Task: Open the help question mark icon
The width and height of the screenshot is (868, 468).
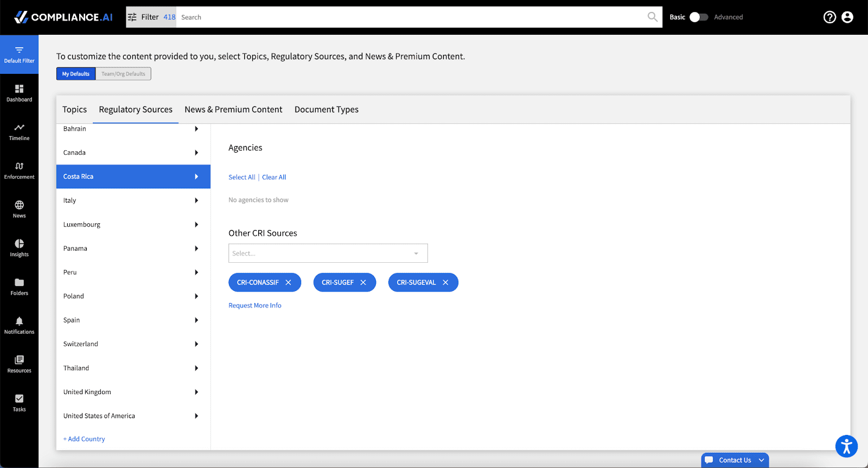Action: point(829,17)
